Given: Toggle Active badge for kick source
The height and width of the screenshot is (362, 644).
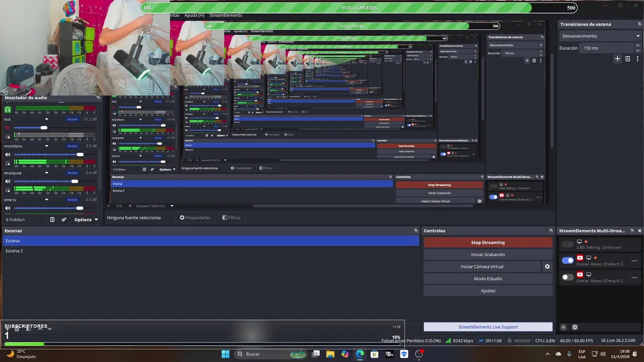Looking at the screenshot, I should click(x=72, y=119).
